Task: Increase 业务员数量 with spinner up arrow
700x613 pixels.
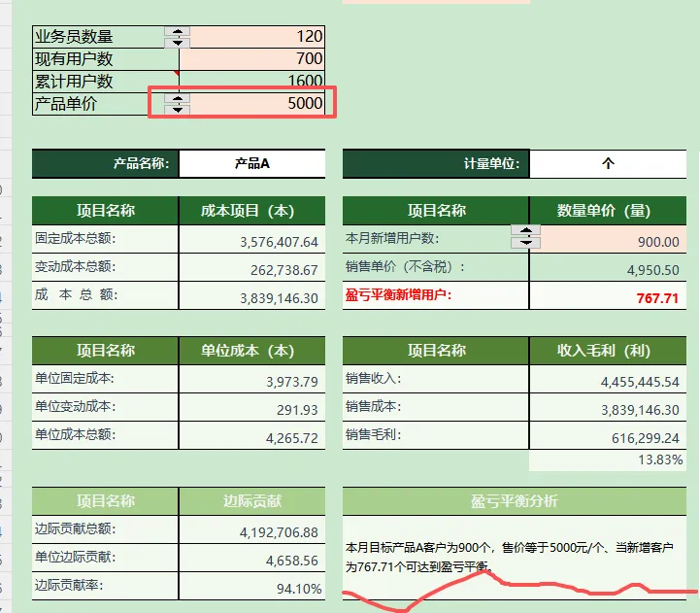Action: point(178,31)
